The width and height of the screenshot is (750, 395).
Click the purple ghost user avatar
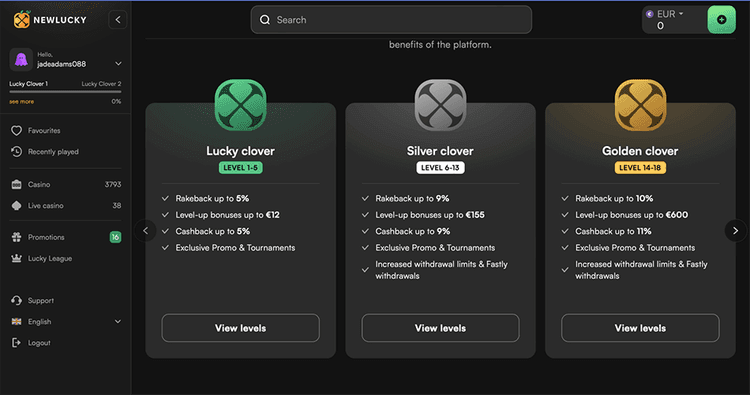[21, 59]
